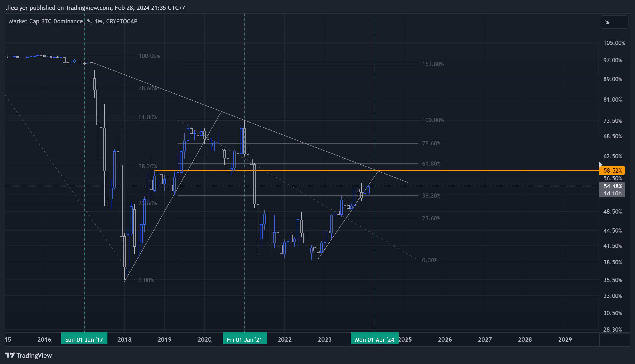Click the 100.00% Fibonacci label above the 2016 candles
Image resolution: width=635 pixels, height=364 pixels.
(x=149, y=56)
